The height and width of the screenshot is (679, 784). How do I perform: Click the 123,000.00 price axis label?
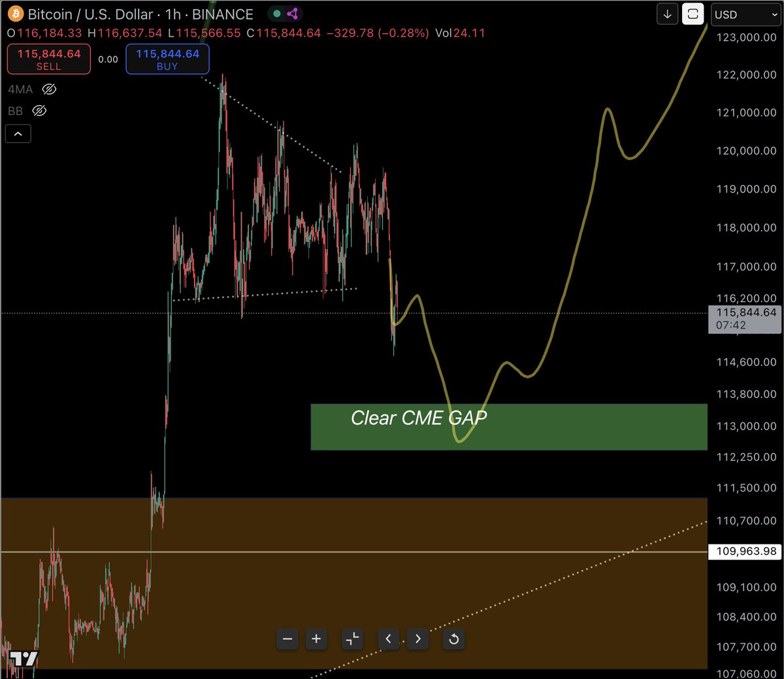tap(746, 37)
